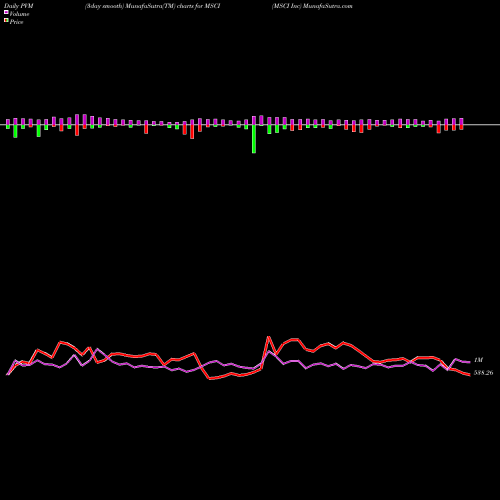Click the '(3day smooth) MunafaSutra(TM) charts for MSCI' heading
The height and width of the screenshot is (500, 500).
click(152, 6)
